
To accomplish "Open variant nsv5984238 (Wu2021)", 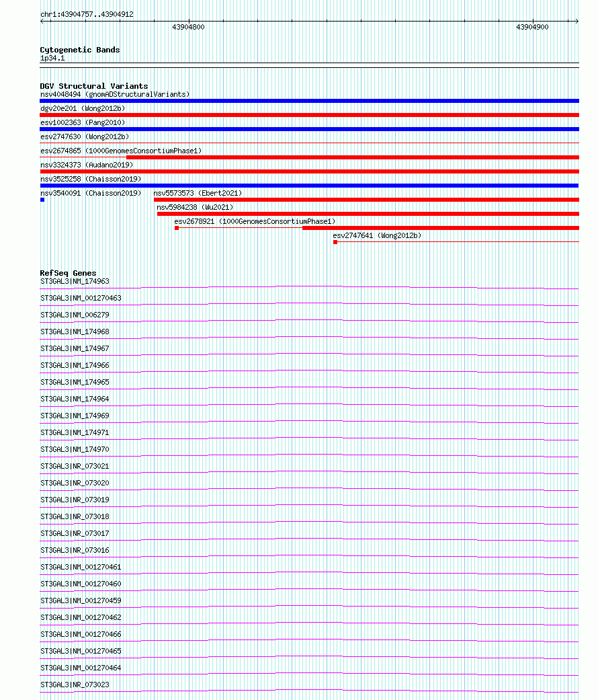I will (195, 208).
